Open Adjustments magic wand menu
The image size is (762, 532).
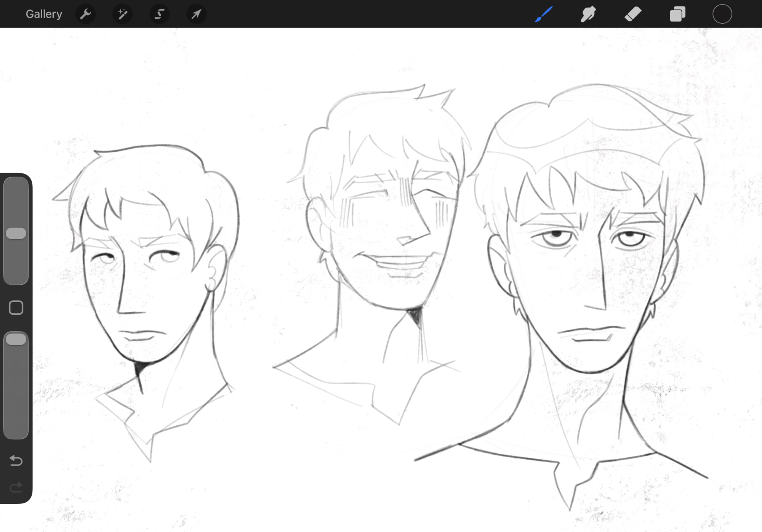coord(122,14)
